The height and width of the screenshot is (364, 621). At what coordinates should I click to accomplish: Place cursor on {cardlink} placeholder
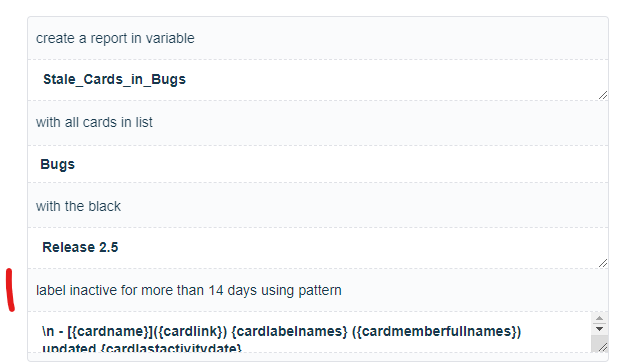coord(190,332)
